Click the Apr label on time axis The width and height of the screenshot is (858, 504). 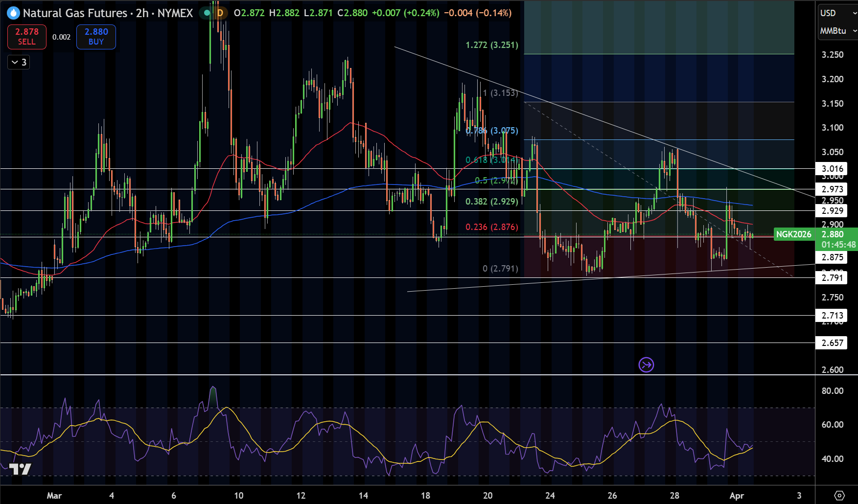click(x=737, y=496)
